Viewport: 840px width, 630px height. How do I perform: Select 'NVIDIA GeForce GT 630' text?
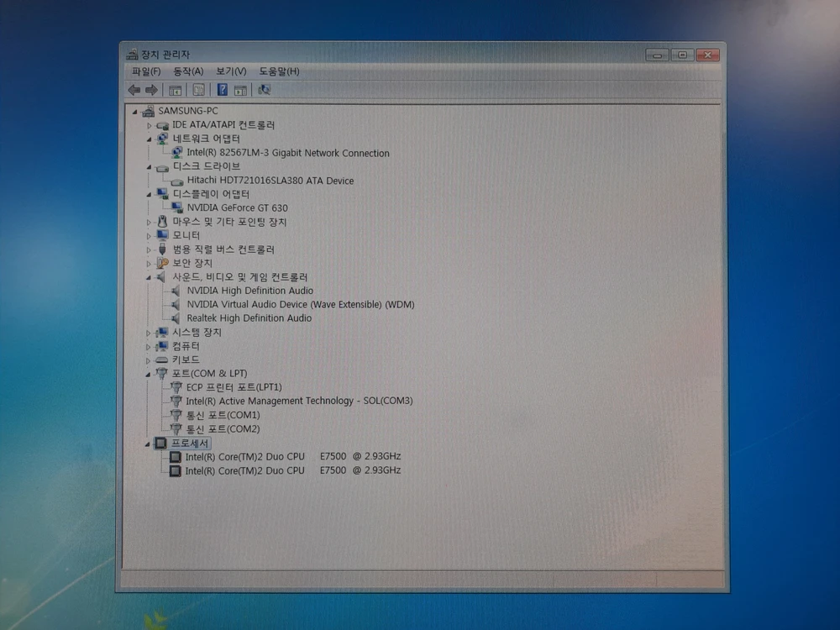pos(238,207)
